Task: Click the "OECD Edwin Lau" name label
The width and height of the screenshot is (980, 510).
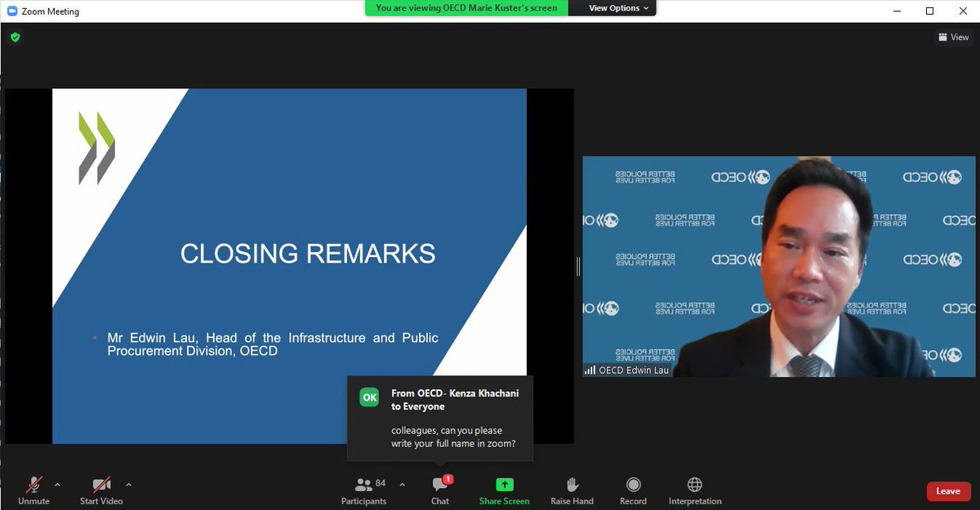Action: coord(634,370)
